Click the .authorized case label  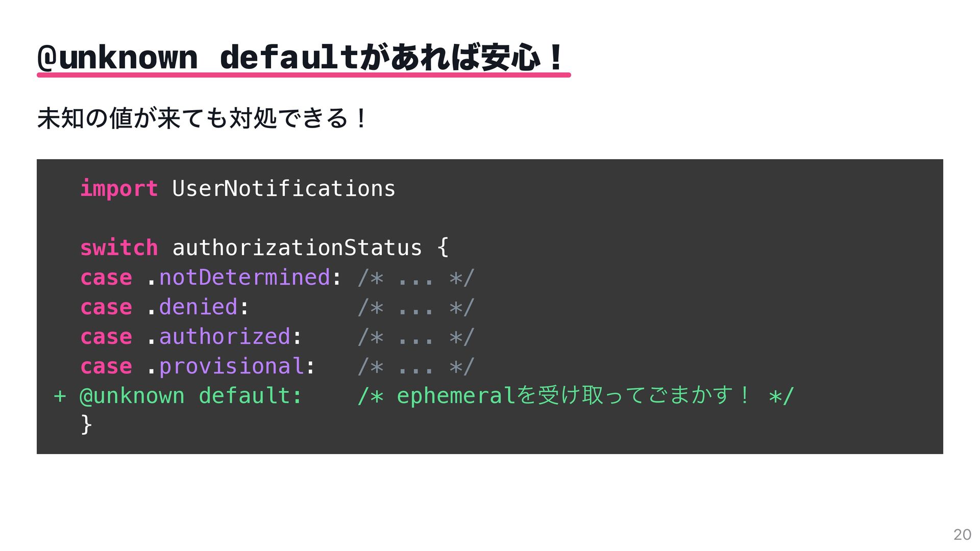[x=224, y=337]
